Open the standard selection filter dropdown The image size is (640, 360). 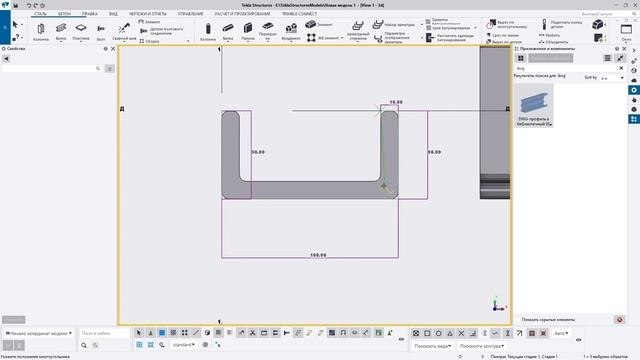pyautogui.click(x=183, y=345)
